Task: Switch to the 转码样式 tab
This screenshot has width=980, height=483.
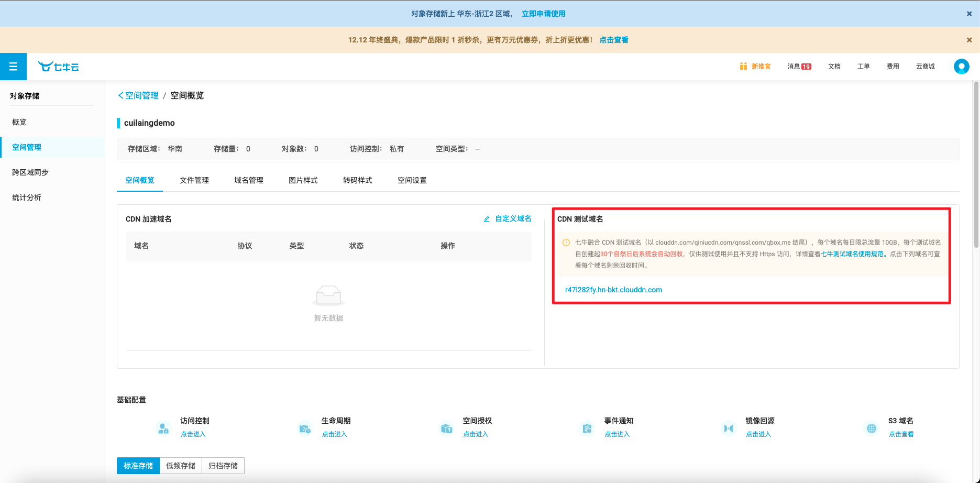Action: [358, 180]
